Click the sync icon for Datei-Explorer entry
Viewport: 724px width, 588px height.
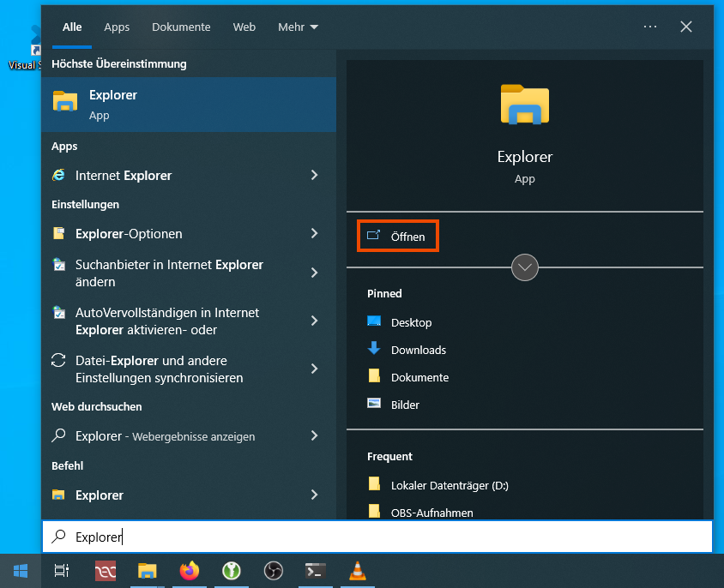(x=58, y=360)
